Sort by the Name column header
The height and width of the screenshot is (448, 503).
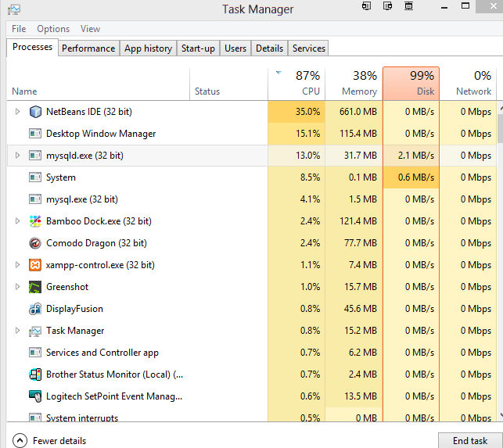tap(98, 84)
